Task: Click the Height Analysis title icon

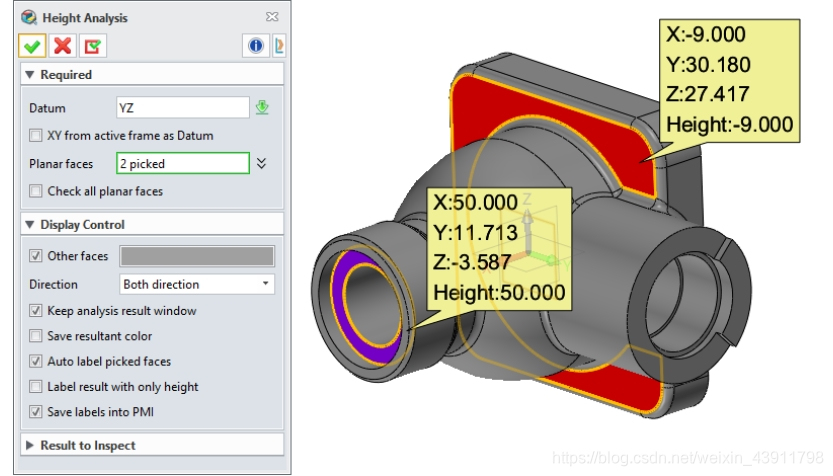Action: tap(29, 18)
